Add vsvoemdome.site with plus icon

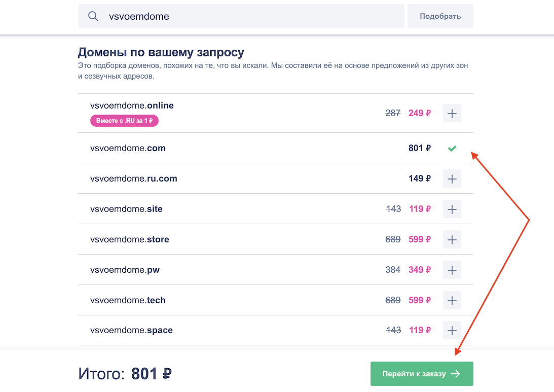pos(452,209)
